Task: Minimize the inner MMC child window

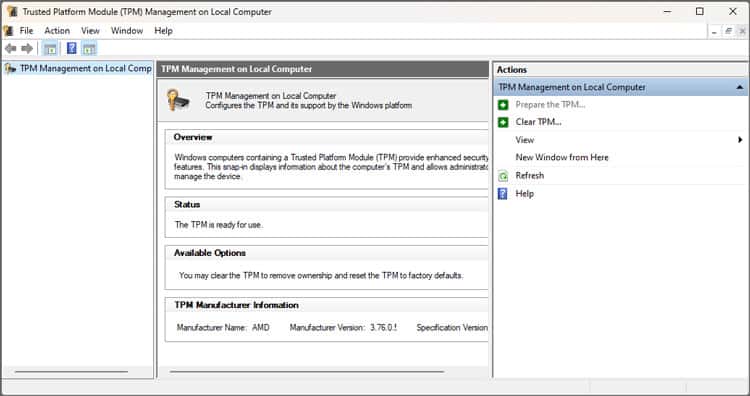Action: (714, 31)
